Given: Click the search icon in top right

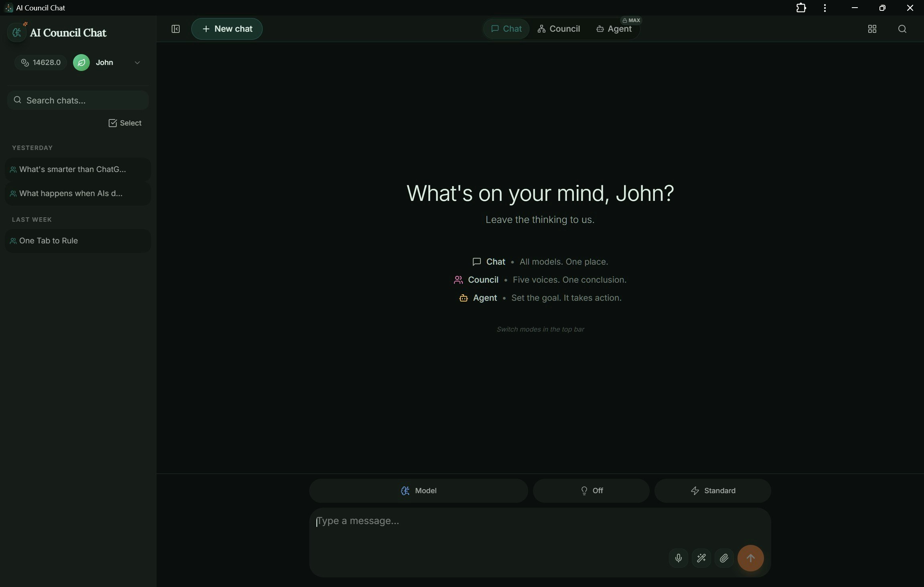Looking at the screenshot, I should pos(902,29).
